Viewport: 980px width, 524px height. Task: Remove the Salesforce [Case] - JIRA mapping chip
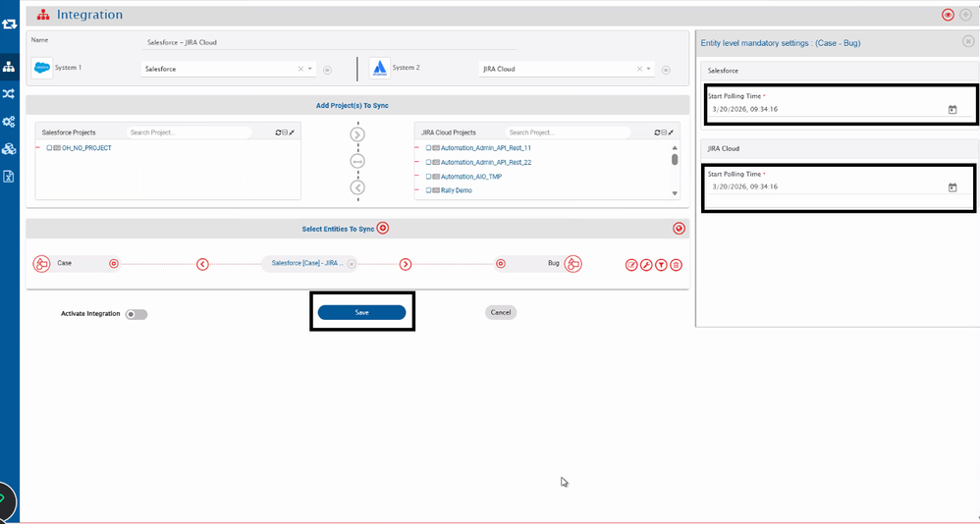coord(352,264)
